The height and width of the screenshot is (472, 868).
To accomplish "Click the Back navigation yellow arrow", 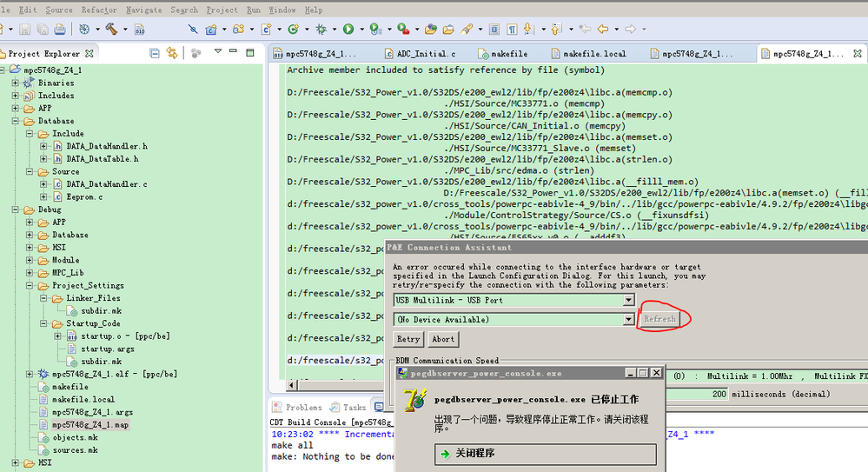I will coord(603,30).
